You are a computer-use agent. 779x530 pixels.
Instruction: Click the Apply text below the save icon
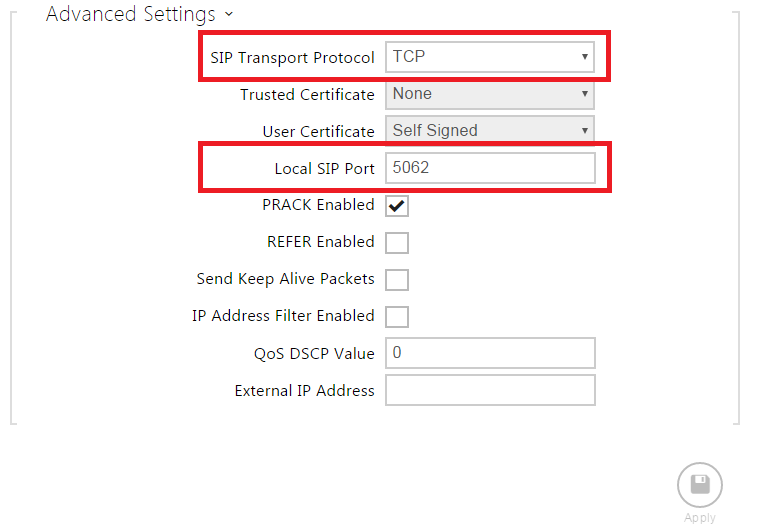coord(699,517)
